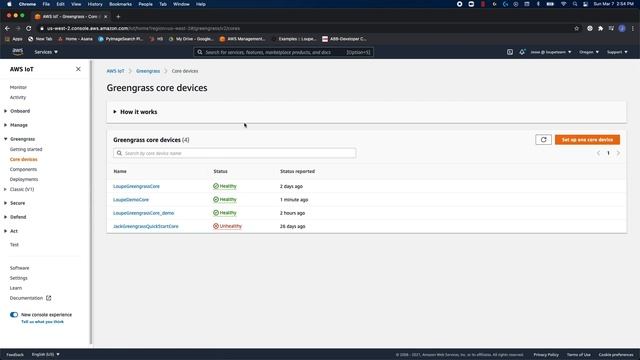
Task: Click the Apple menu icon
Action: (9, 4)
